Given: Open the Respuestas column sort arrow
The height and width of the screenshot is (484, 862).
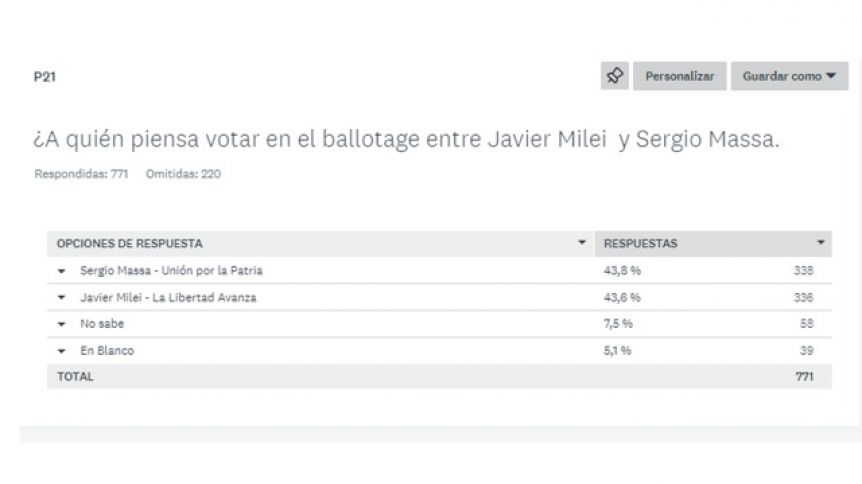Looking at the screenshot, I should tap(821, 243).
